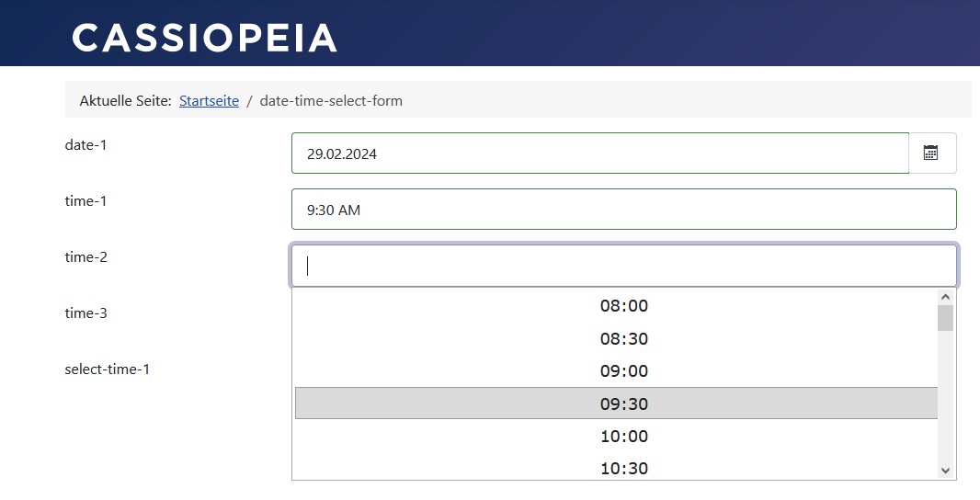The width and height of the screenshot is (980, 500).
Task: Open the date-1 calendar picker icon
Action: click(931, 153)
